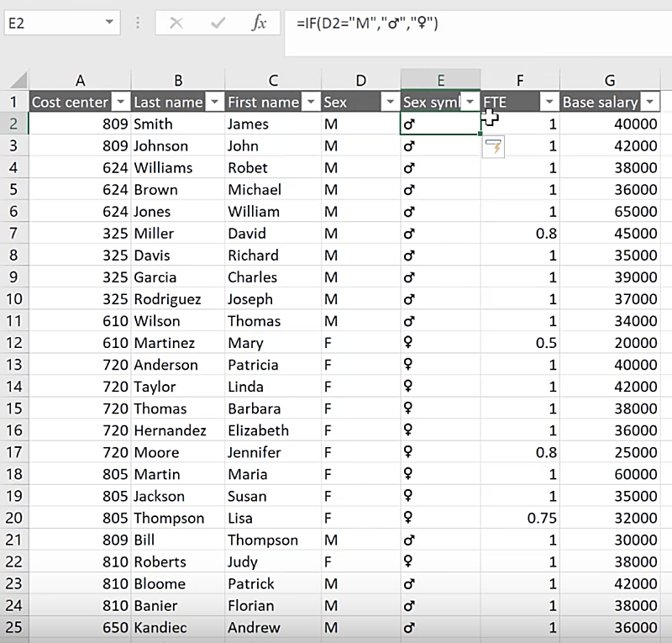Open the AutoFill options lightning icon

click(x=494, y=147)
